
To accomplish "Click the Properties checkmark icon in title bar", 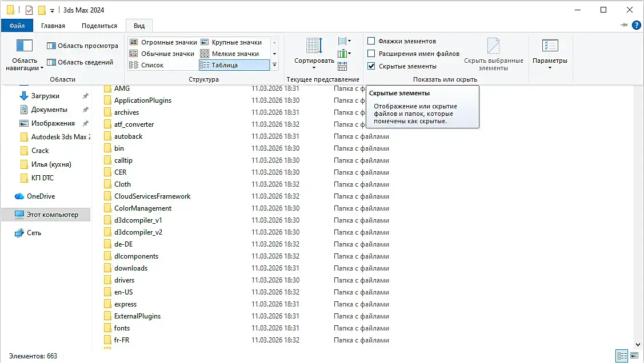I will 29,10.
